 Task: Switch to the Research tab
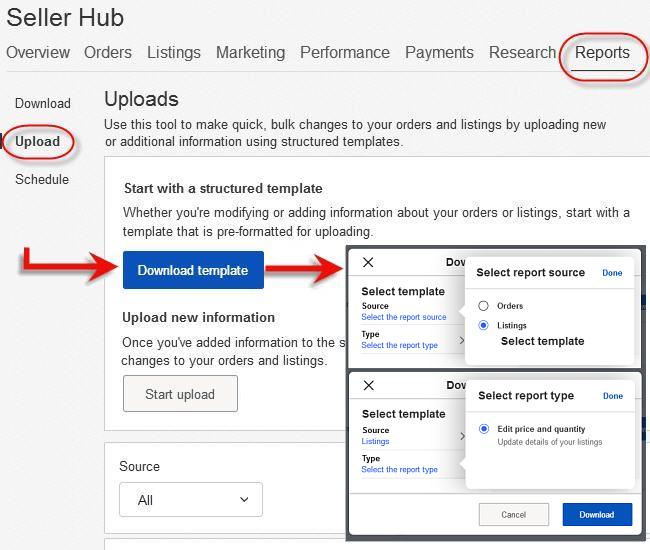(x=522, y=53)
